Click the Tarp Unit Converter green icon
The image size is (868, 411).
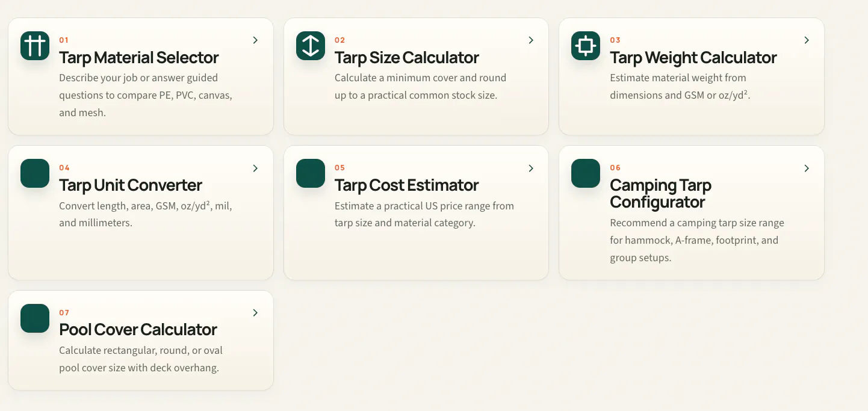[x=35, y=173]
